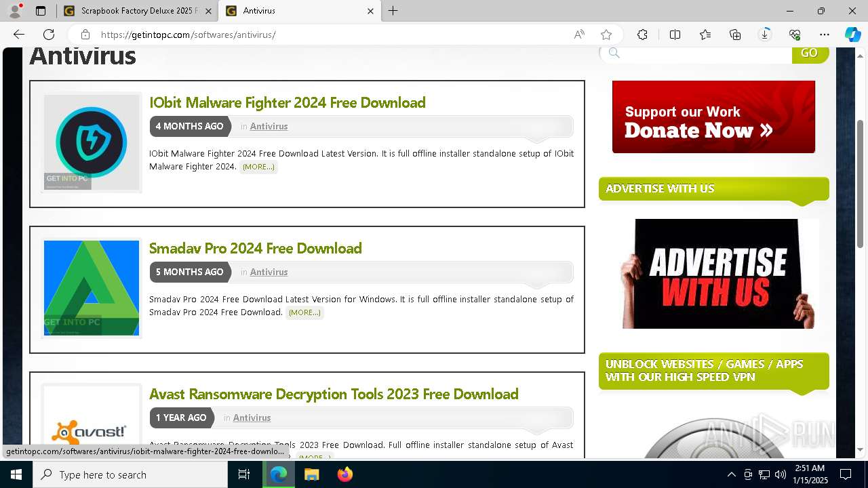Click MORE link for IObit Malware Fighter
Screen dimensions: 868x488
pos(258,167)
